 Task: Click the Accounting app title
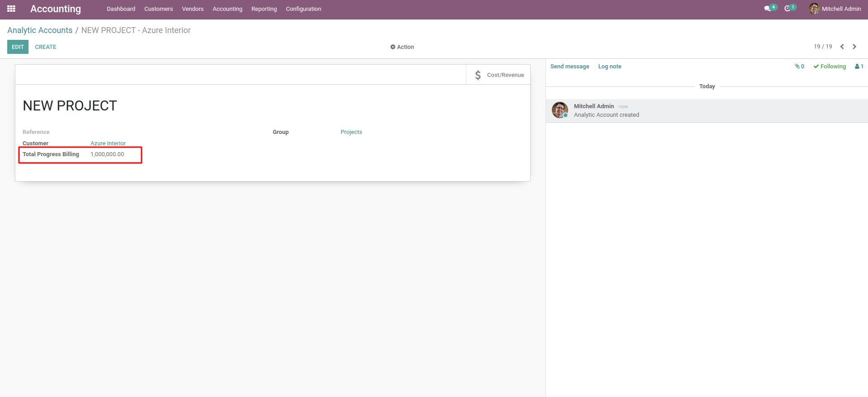pyautogui.click(x=56, y=9)
